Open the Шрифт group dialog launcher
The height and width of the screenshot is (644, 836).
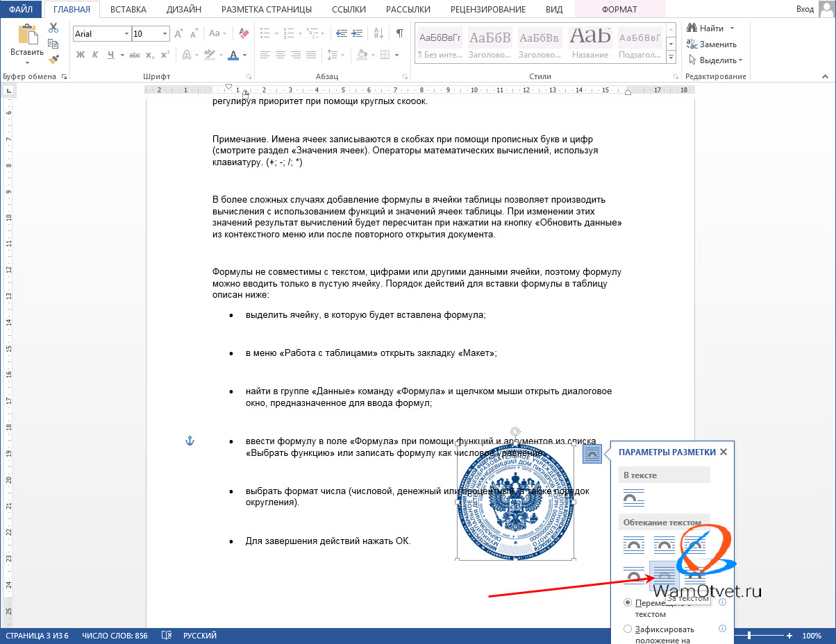pyautogui.click(x=249, y=76)
